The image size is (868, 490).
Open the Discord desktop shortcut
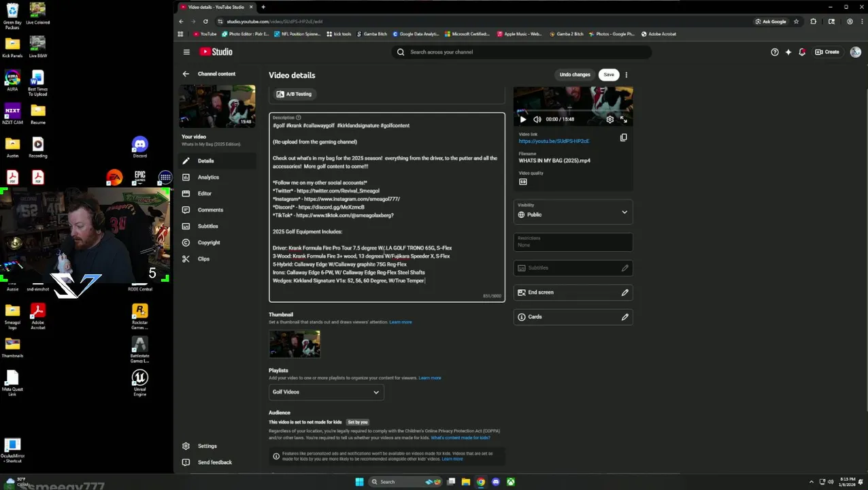click(x=139, y=147)
